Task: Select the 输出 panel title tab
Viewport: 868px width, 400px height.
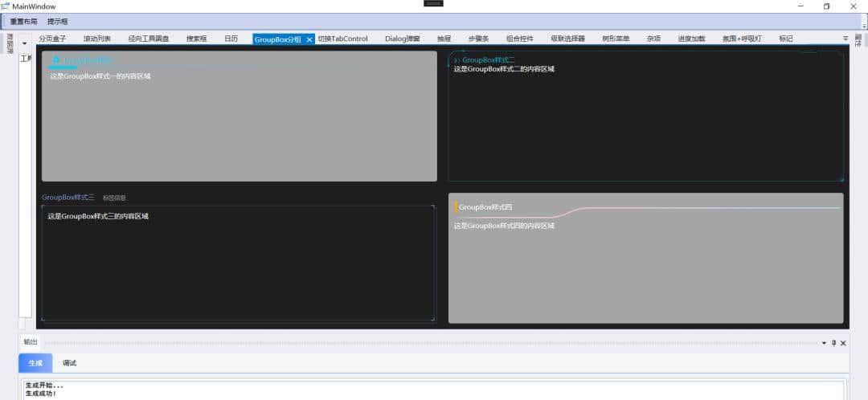Action: pos(30,342)
